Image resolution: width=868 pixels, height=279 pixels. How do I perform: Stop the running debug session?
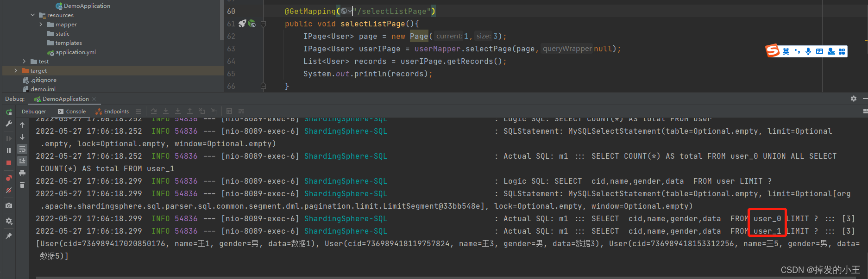pyautogui.click(x=9, y=163)
